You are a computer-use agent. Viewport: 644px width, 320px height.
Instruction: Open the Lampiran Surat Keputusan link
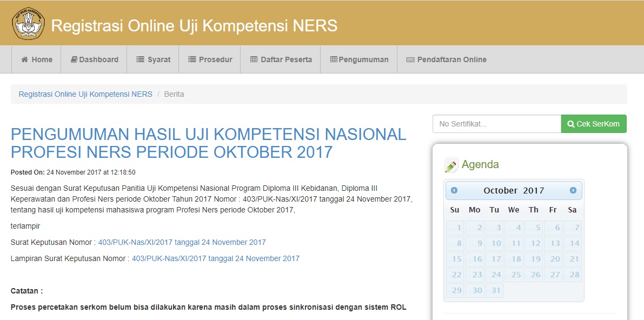click(x=215, y=258)
